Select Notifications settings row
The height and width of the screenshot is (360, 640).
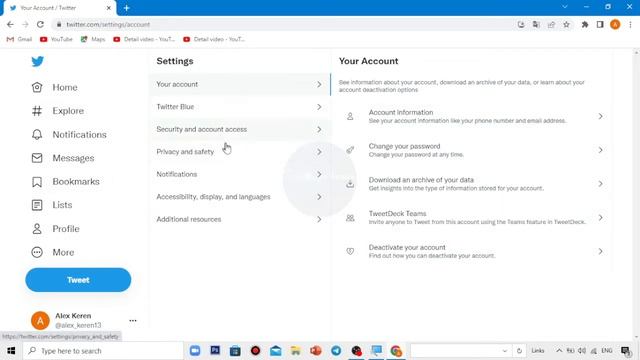pyautogui.click(x=240, y=174)
